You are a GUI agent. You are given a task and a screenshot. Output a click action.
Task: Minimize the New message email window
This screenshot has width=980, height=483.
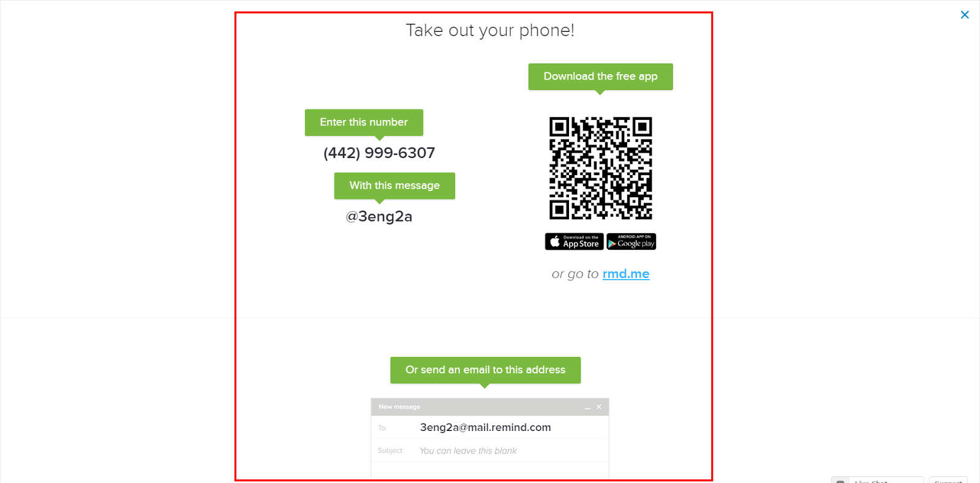(587, 407)
